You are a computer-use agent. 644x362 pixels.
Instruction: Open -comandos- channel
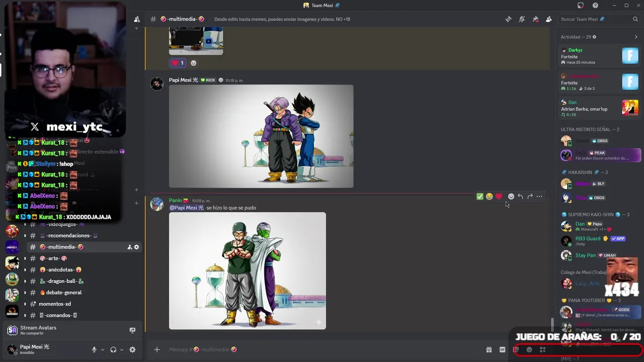click(58, 315)
